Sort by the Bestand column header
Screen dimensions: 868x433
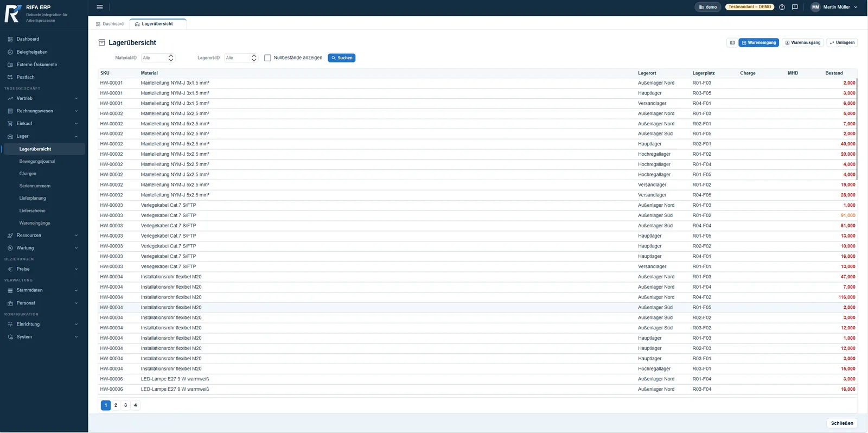834,73
